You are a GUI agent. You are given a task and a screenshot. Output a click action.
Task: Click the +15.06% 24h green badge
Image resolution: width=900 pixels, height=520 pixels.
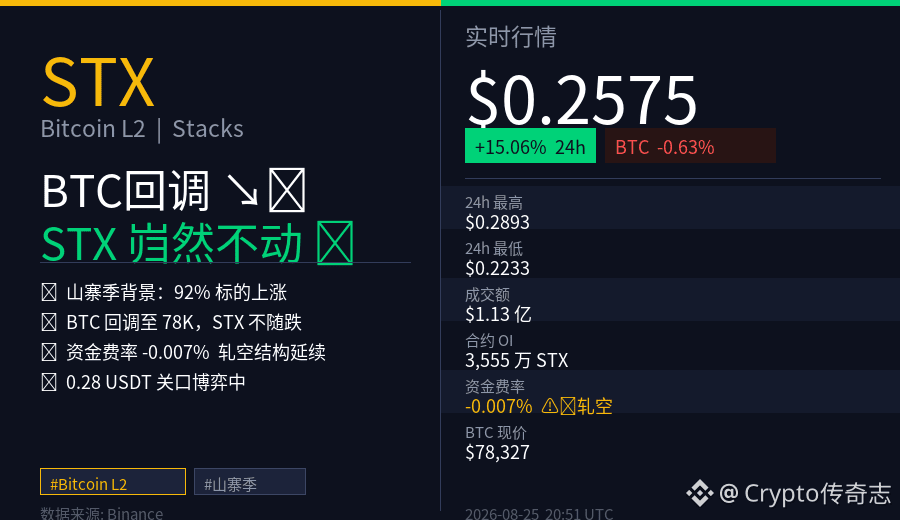click(x=530, y=146)
